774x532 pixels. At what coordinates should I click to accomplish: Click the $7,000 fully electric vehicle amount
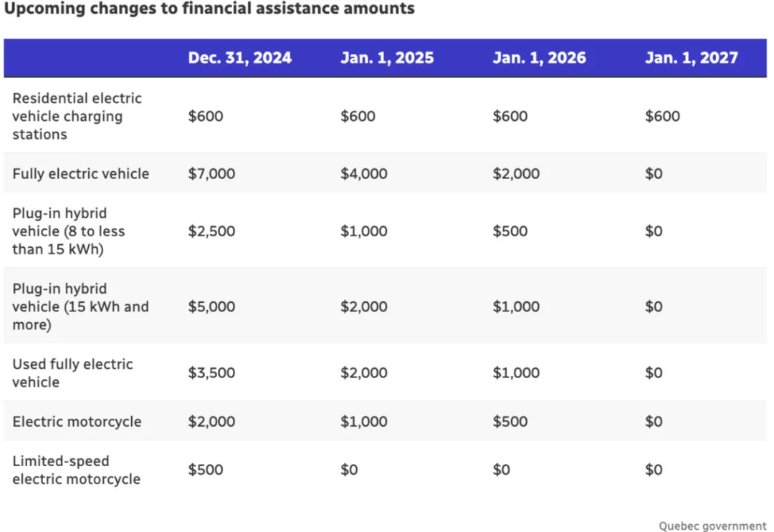pos(211,174)
